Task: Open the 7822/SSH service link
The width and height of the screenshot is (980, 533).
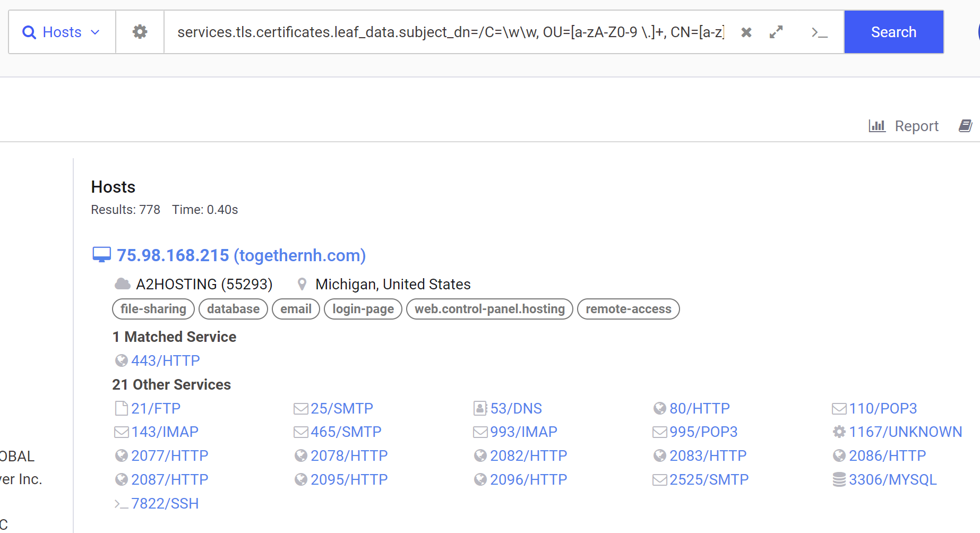Action: tap(165, 503)
